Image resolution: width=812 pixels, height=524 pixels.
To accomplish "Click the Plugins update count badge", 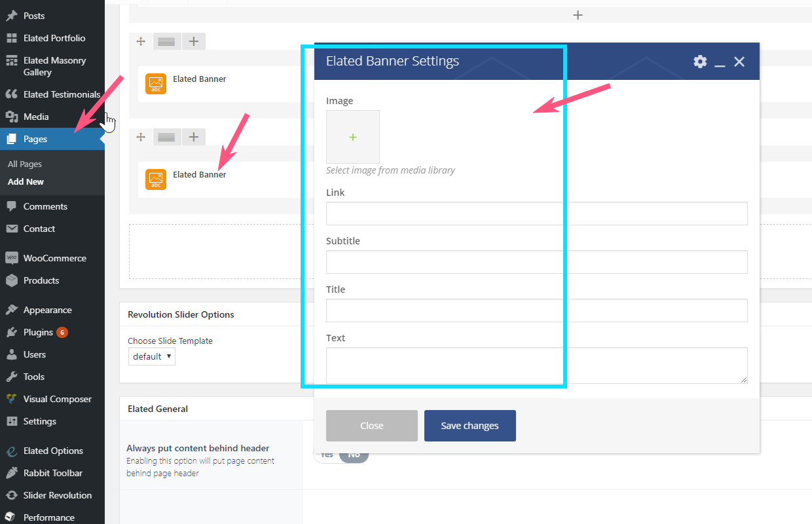I will click(x=62, y=332).
